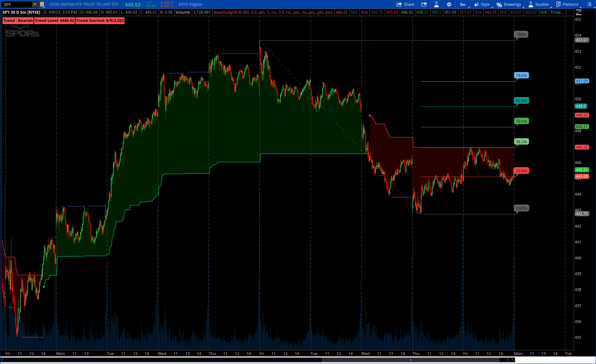
Task: Open the quick alert/order entry tools icon
Action: click(x=424, y=4)
